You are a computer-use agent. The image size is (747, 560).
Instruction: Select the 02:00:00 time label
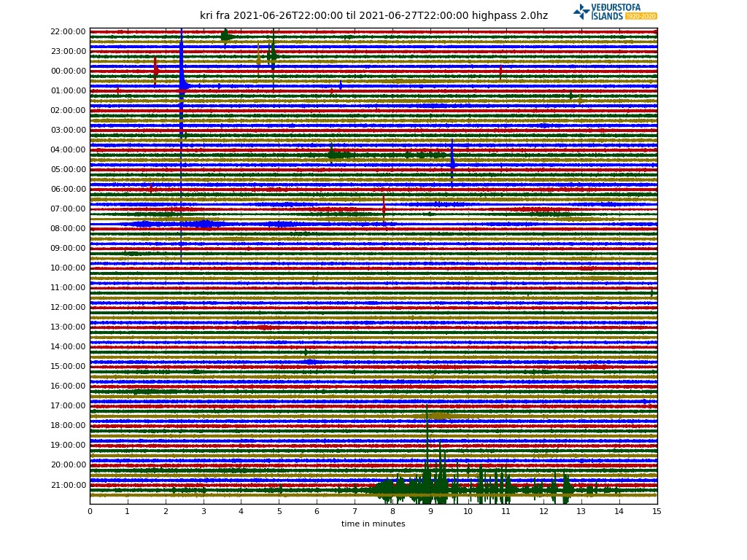[68, 110]
